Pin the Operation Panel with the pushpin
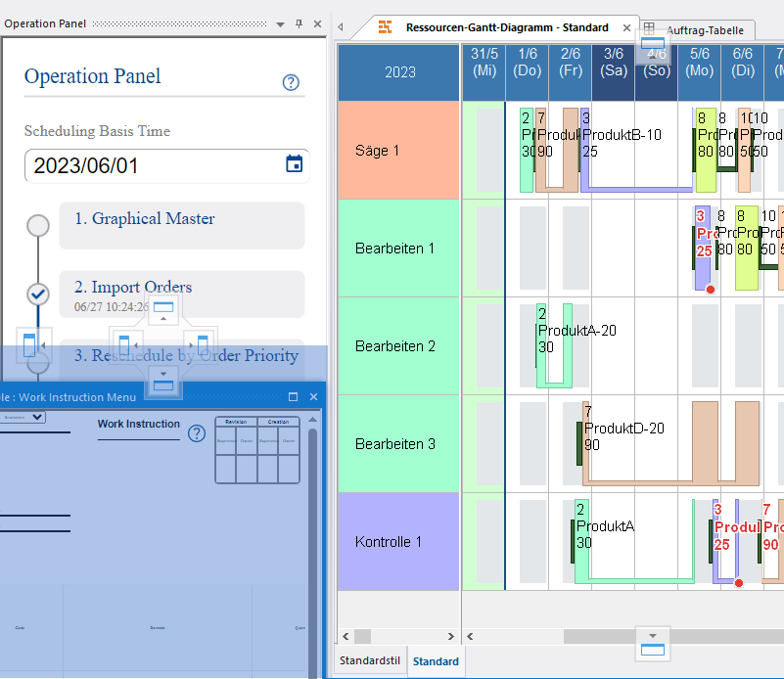Image resolution: width=784 pixels, height=679 pixels. (x=300, y=23)
